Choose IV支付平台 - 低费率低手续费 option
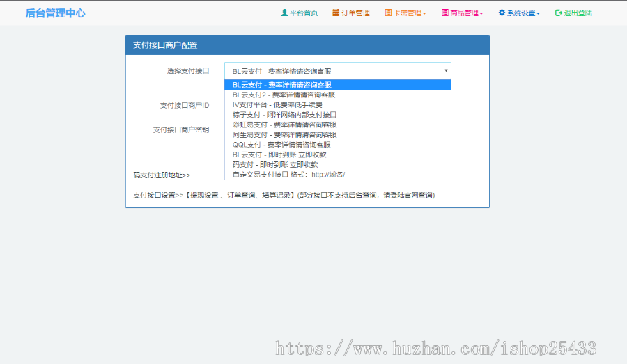Viewport: 627px width, 364px height. coord(337,104)
